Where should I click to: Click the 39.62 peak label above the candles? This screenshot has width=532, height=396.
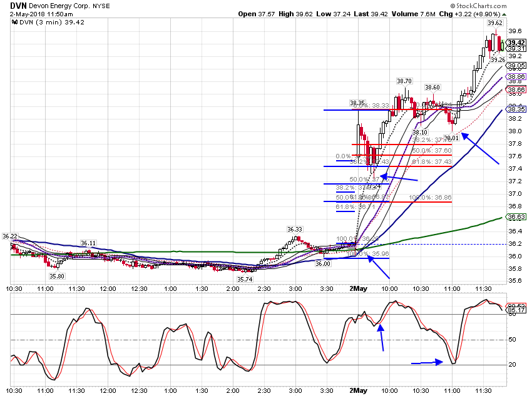click(x=495, y=23)
